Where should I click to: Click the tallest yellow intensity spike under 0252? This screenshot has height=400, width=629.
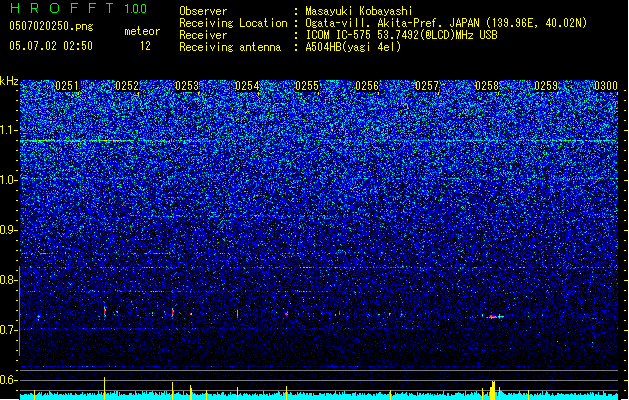coord(105,388)
